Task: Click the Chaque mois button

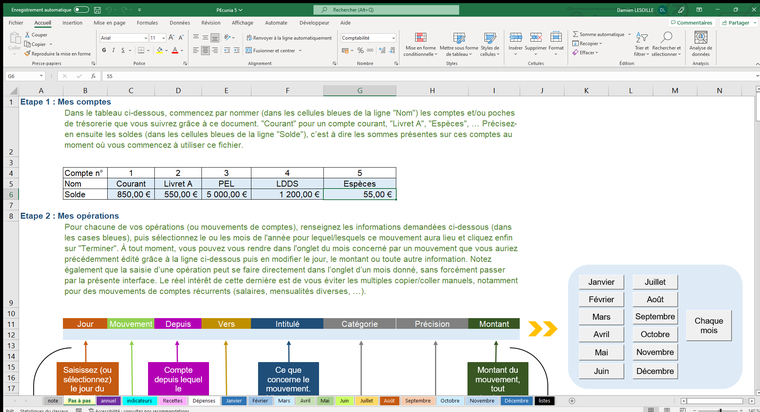Action: pyautogui.click(x=709, y=325)
